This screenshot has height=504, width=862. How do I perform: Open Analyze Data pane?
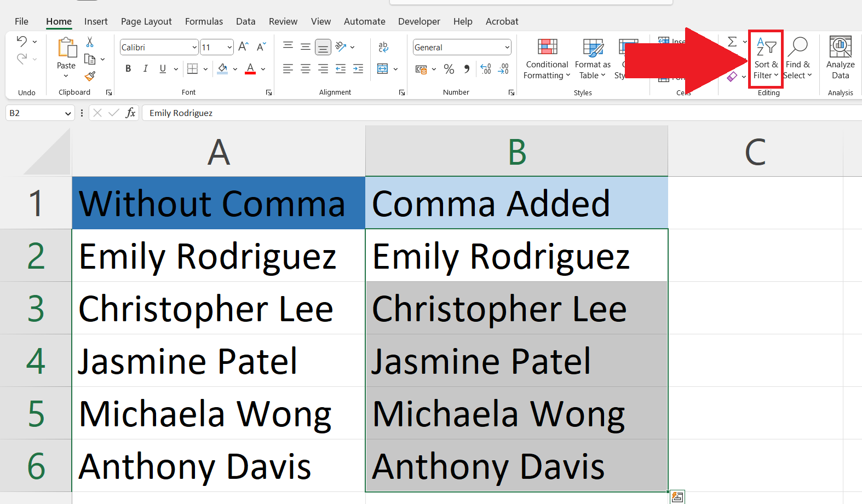[840, 59]
